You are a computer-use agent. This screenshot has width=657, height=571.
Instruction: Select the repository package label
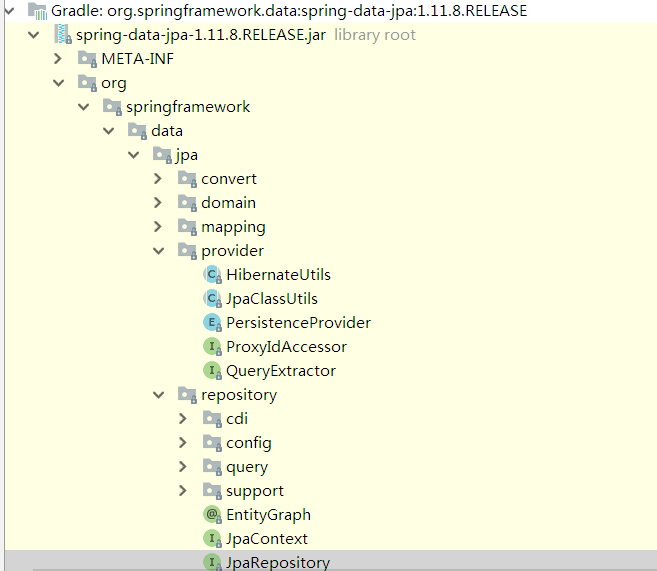(239, 395)
